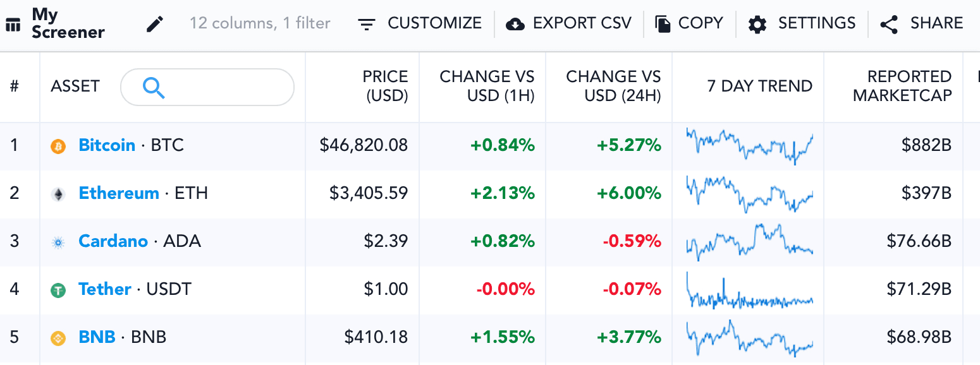980x365 pixels.
Task: Click the pencil edit screener name icon
Action: pos(154,24)
